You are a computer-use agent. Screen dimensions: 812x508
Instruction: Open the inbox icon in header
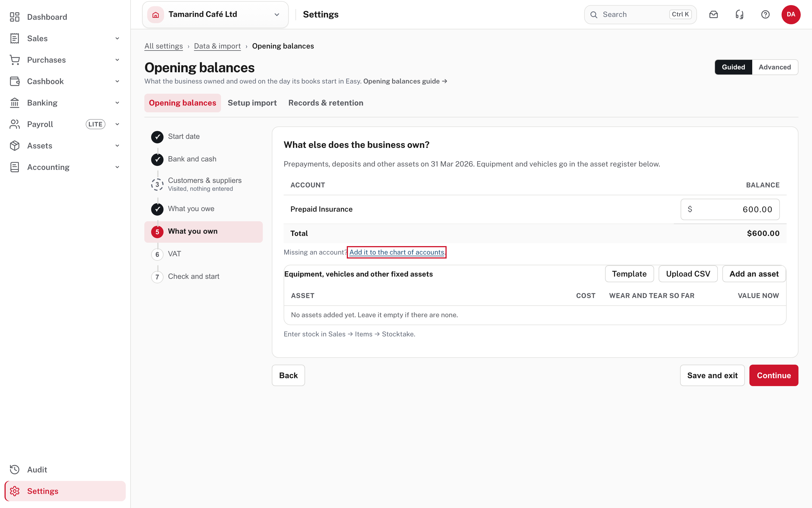pos(714,14)
